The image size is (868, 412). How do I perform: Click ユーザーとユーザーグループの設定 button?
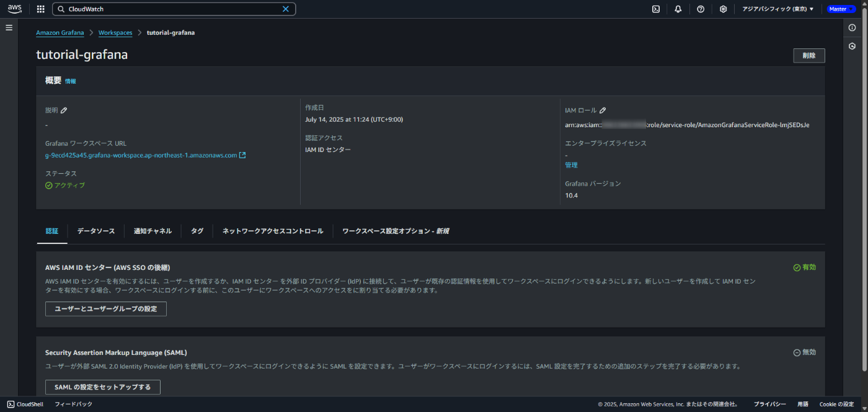106,309
